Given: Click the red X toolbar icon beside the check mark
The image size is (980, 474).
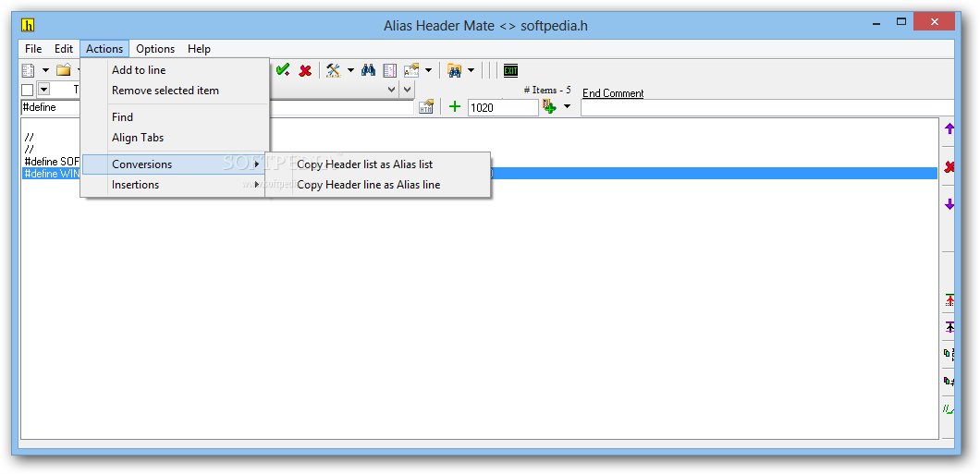Looking at the screenshot, I should (305, 70).
